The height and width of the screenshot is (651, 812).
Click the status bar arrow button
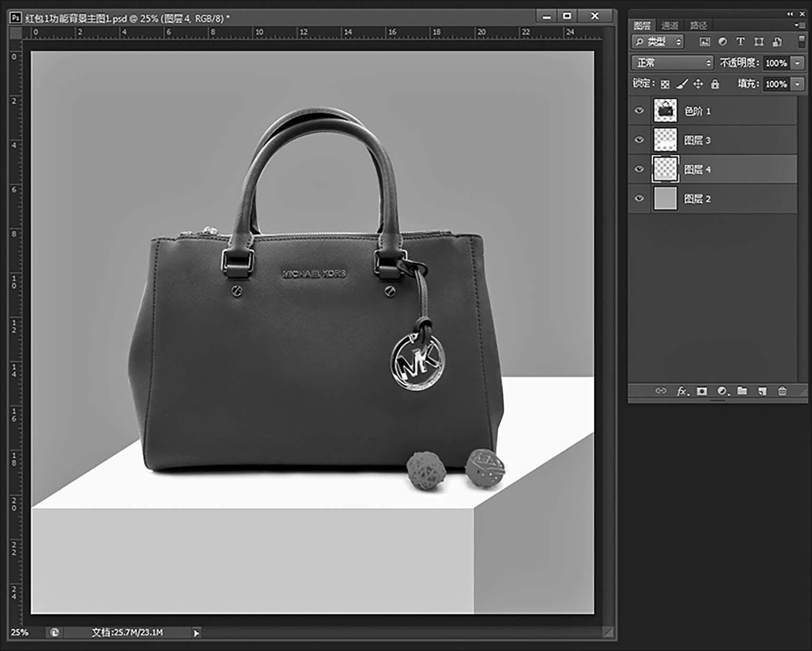pyautogui.click(x=196, y=632)
